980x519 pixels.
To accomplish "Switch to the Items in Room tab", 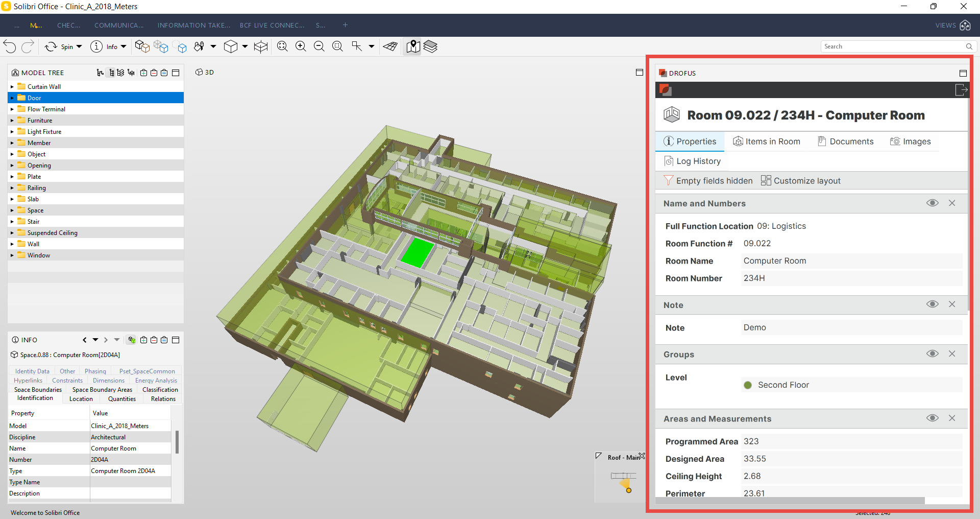I will (x=767, y=141).
